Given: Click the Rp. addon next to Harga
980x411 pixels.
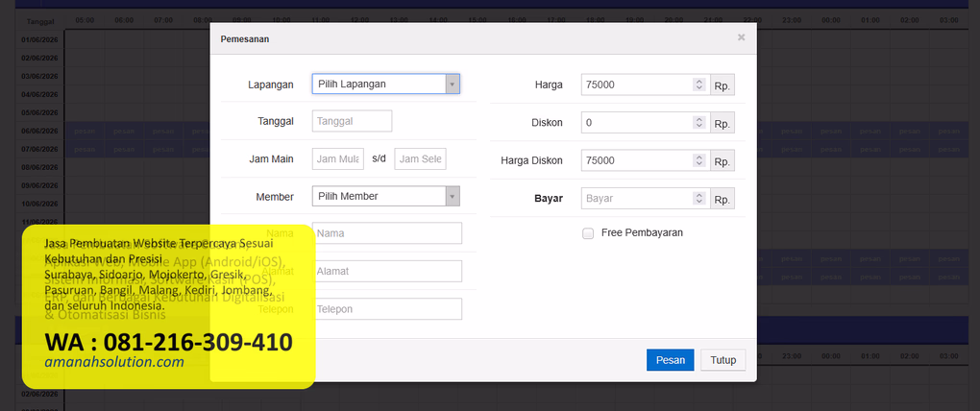Looking at the screenshot, I should tap(723, 85).
